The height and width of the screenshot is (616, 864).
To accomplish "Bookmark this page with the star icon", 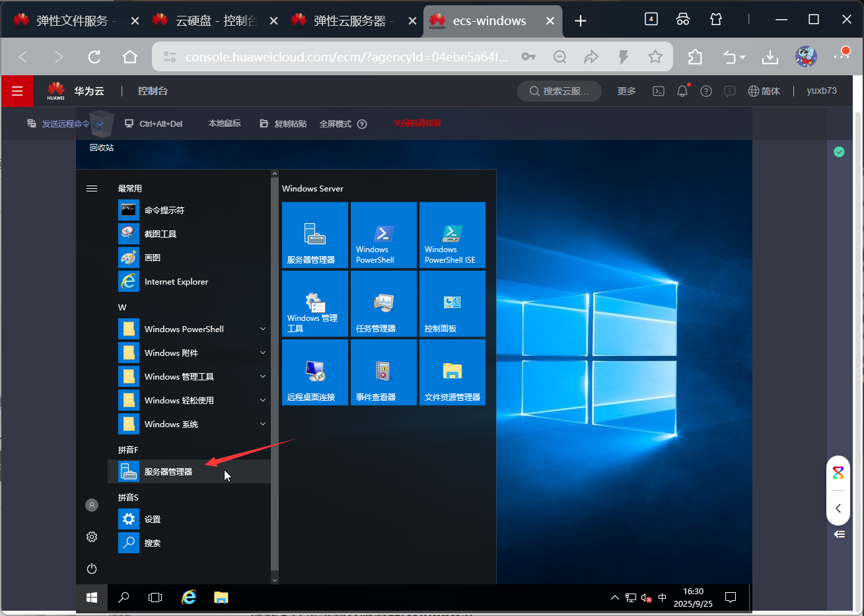I will pyautogui.click(x=655, y=57).
